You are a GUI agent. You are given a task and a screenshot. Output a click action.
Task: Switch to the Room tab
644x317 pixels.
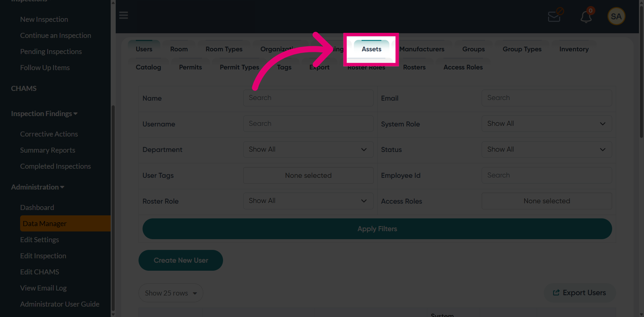click(x=179, y=49)
